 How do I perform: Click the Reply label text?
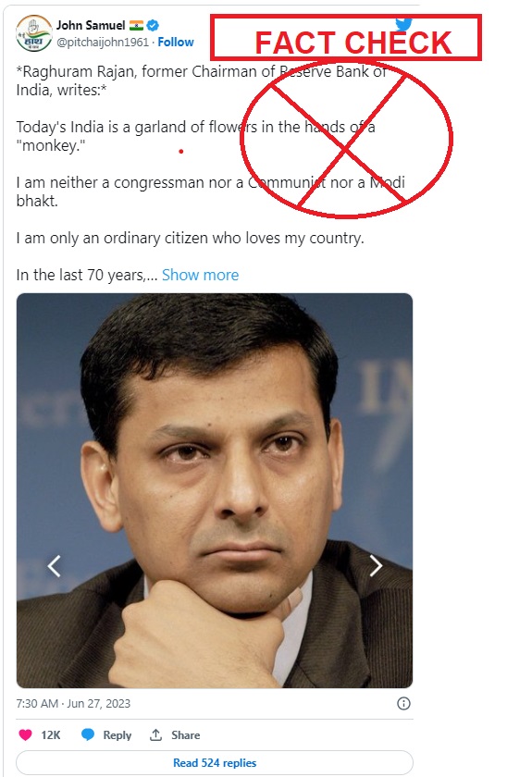(x=117, y=734)
